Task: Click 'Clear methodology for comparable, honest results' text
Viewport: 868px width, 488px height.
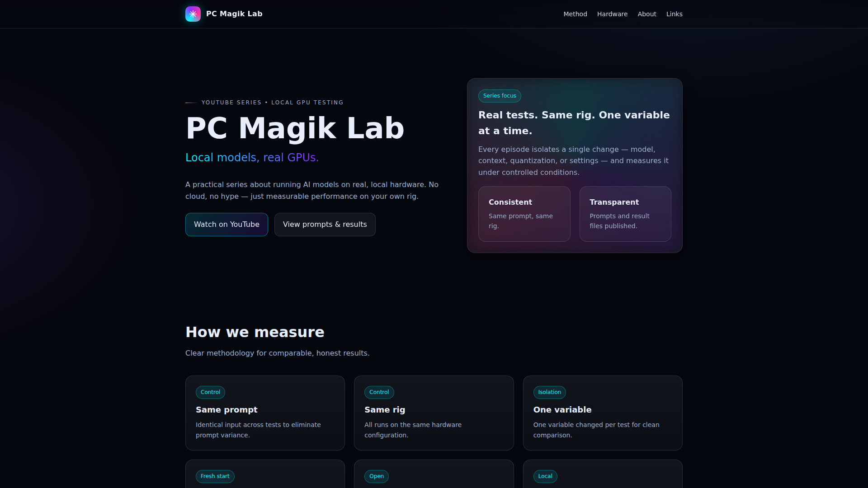Action: 278,353
